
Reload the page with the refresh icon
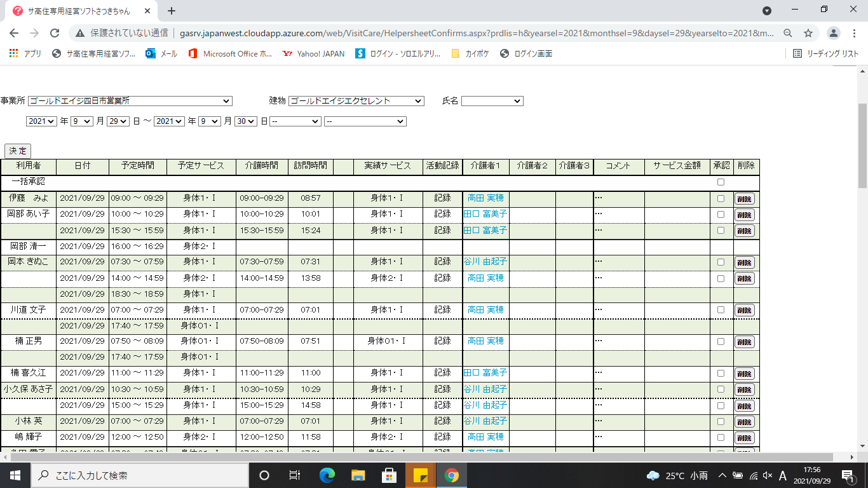[55, 33]
